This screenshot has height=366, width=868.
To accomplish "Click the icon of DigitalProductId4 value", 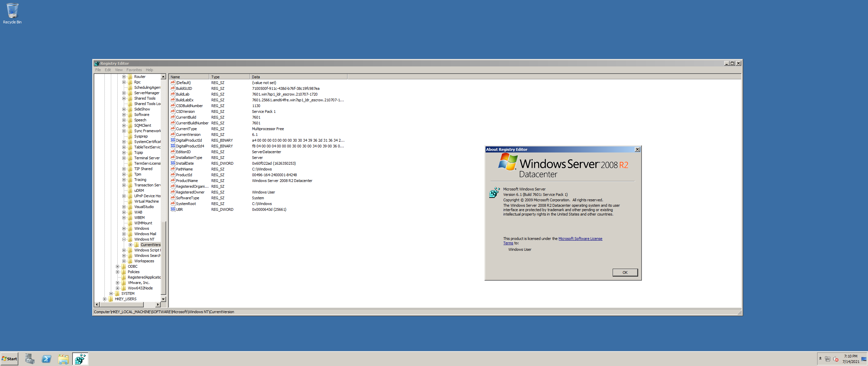I will pos(173,146).
